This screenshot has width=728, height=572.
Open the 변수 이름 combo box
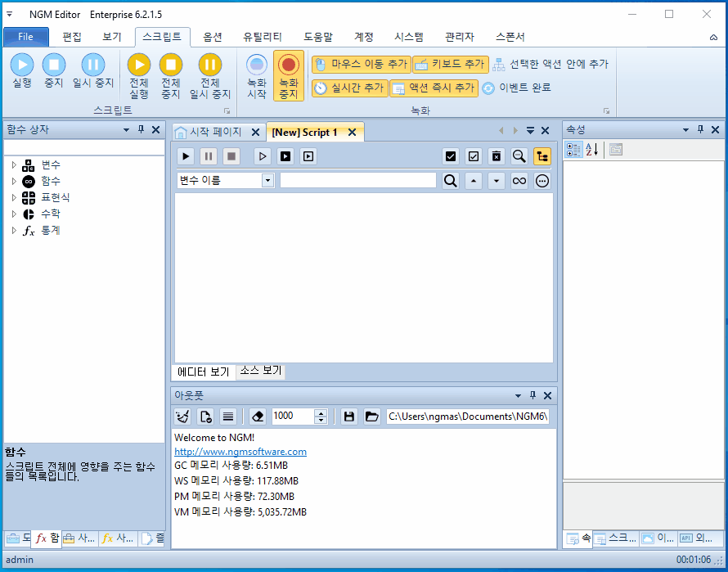[x=267, y=181]
